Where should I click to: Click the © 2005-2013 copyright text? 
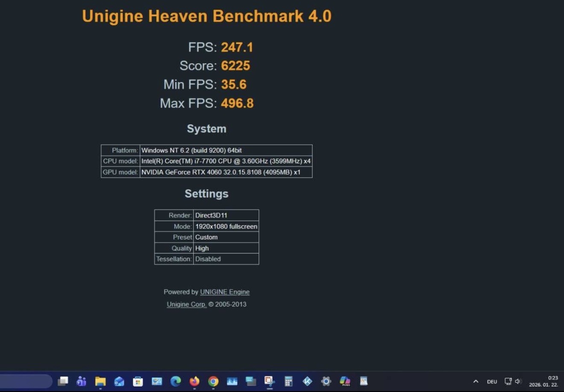pos(227,304)
